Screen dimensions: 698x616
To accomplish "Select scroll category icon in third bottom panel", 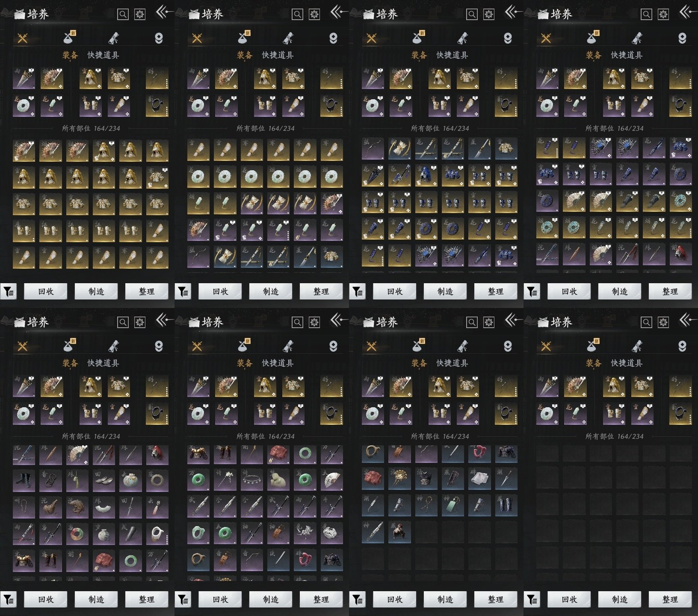I will tap(462, 346).
